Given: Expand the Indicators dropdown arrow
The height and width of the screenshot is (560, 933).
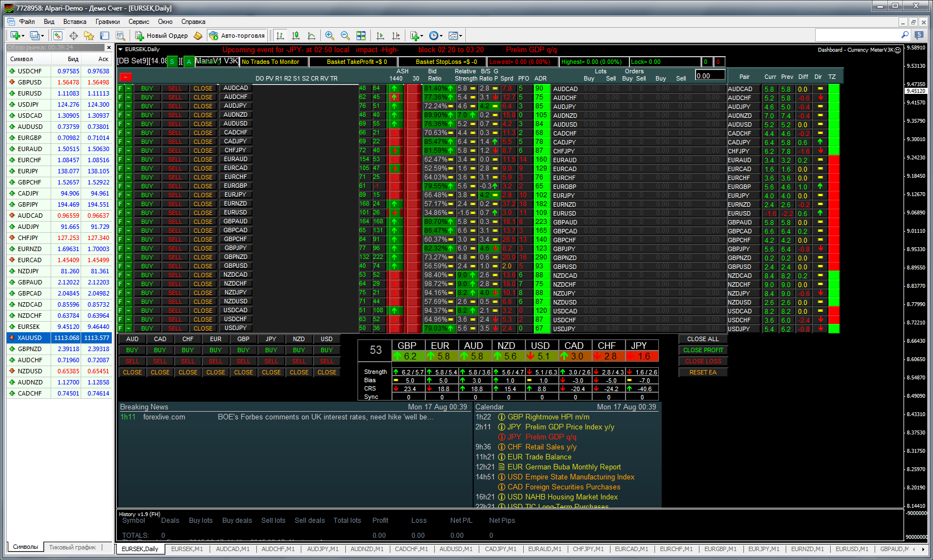Looking at the screenshot, I should (422, 36).
